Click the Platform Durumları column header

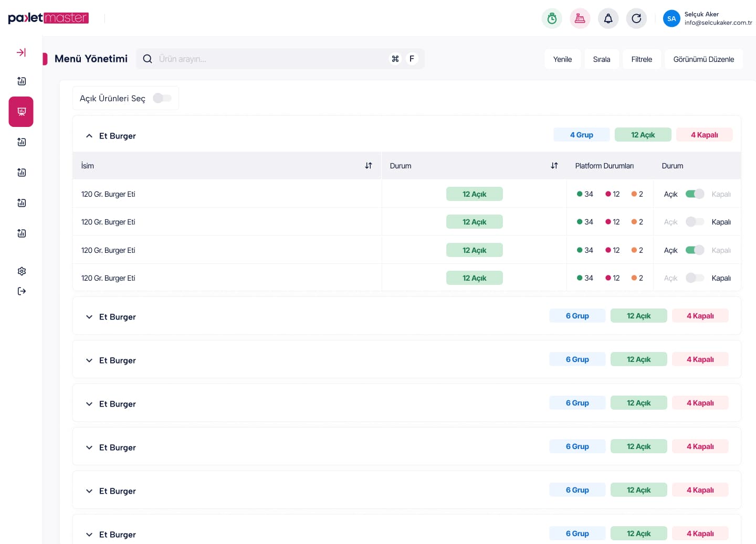pos(604,166)
